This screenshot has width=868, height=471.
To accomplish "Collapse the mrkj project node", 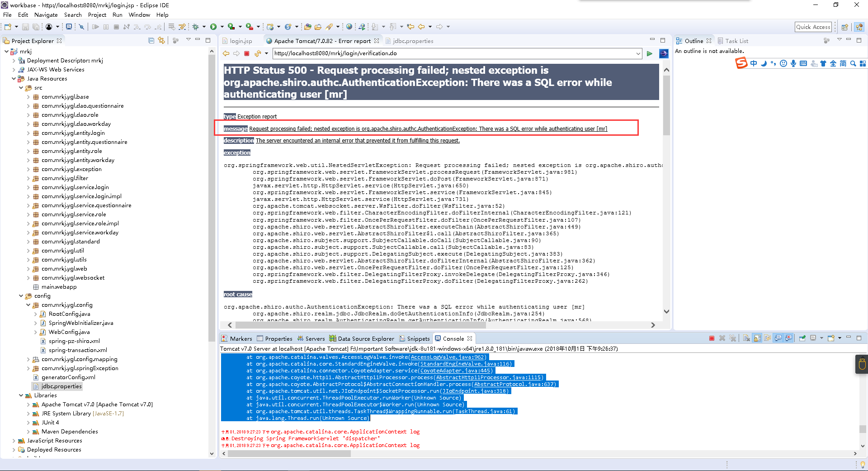I will point(6,52).
